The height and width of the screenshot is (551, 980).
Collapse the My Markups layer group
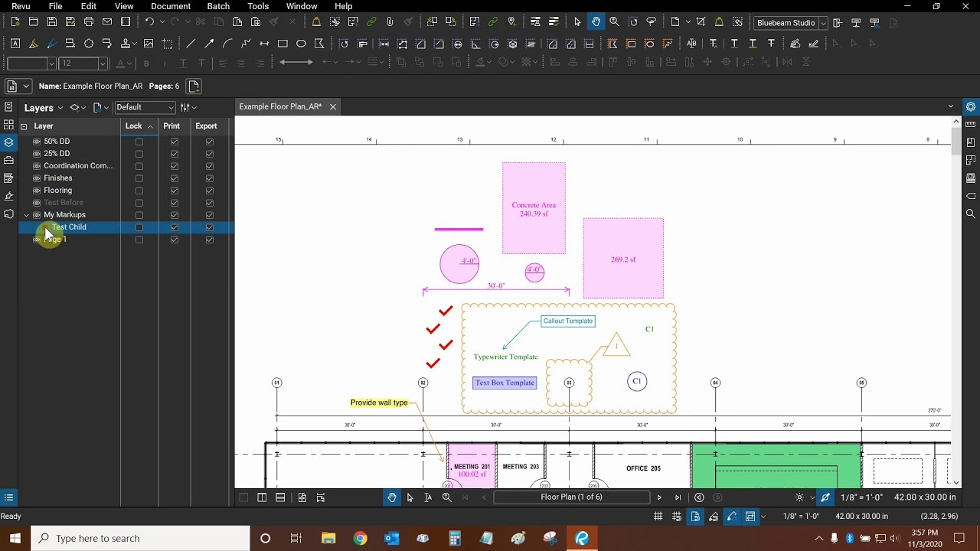[x=26, y=215]
